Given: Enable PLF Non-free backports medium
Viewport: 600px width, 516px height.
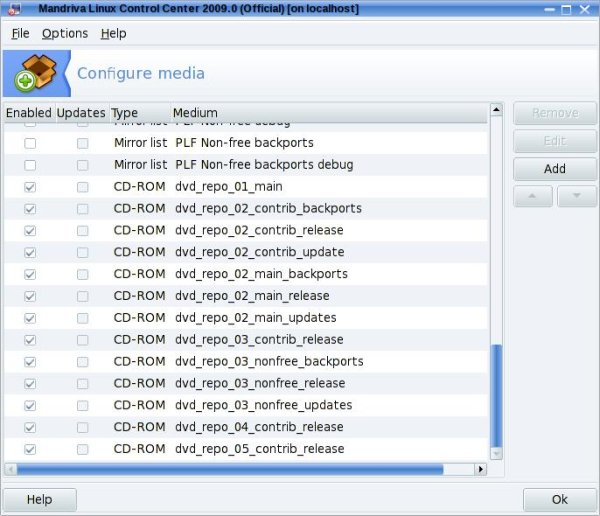Looking at the screenshot, I should coord(30,143).
